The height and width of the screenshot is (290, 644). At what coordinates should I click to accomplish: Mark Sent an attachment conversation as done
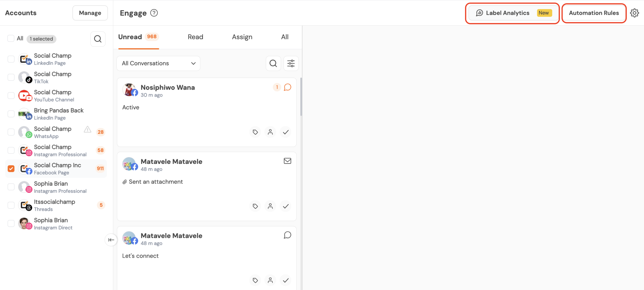(x=286, y=206)
